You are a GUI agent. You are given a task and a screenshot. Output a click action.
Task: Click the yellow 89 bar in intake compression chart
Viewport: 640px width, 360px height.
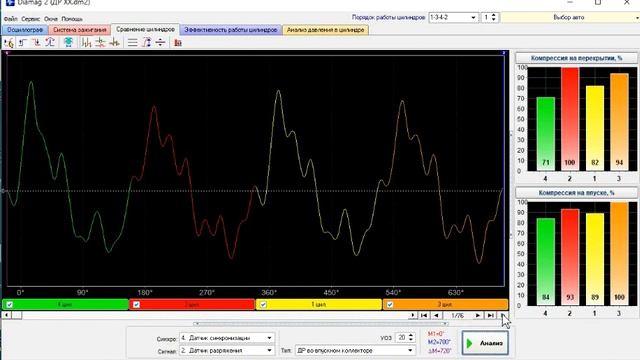(x=595, y=259)
